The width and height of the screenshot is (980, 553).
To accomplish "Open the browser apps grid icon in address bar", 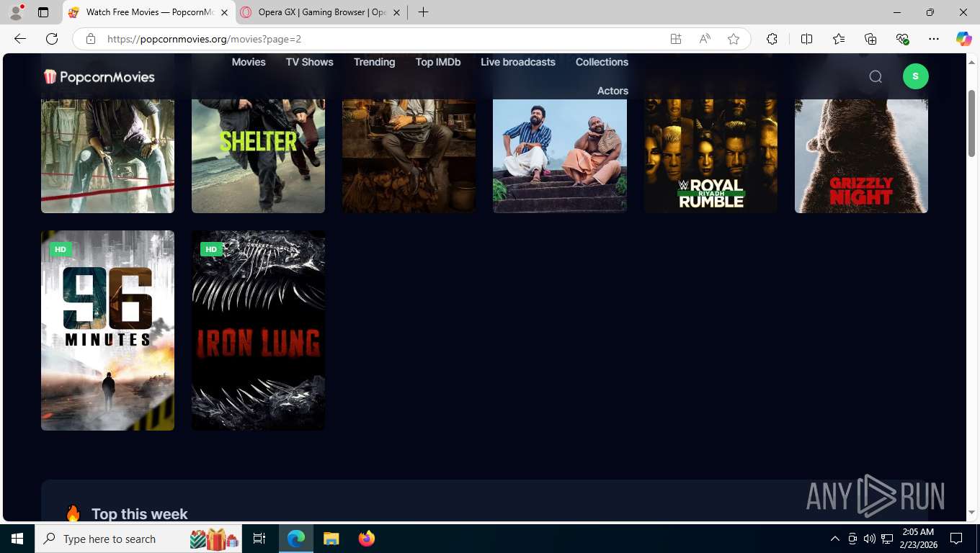I will [x=676, y=39].
